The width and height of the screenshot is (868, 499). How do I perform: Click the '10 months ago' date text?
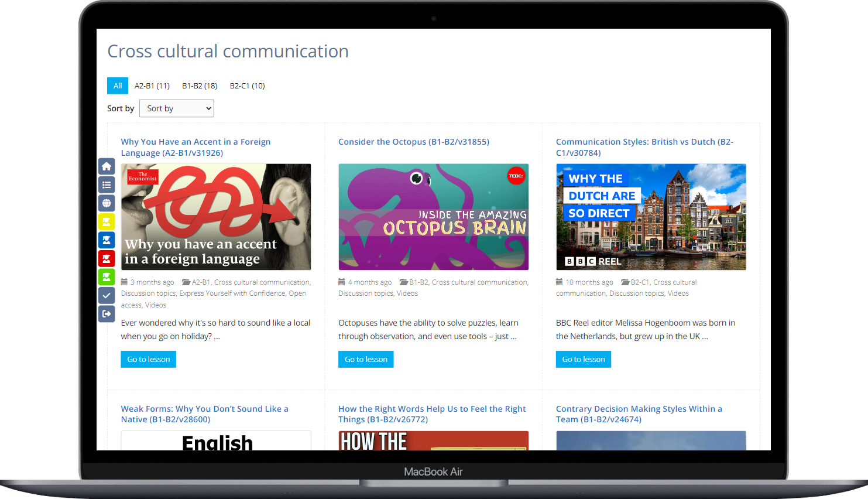pos(589,282)
